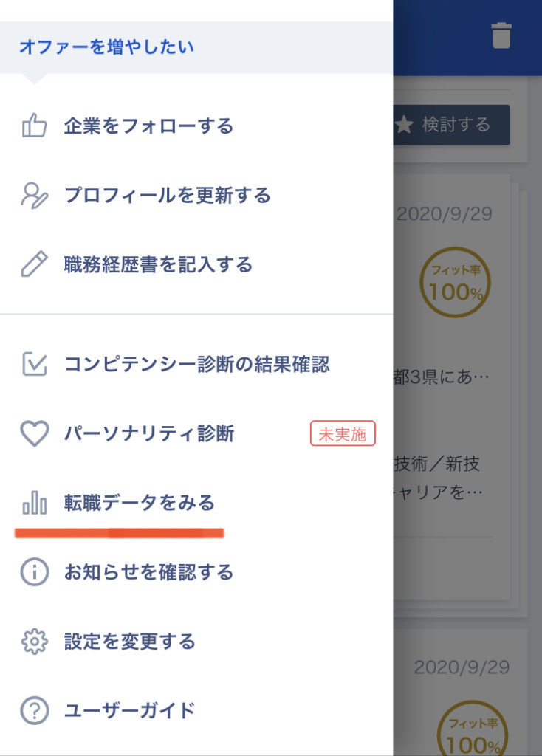Screen dimensions: 542x756
Task: Tap the thumbs-up follow companies icon
Action: [34, 126]
